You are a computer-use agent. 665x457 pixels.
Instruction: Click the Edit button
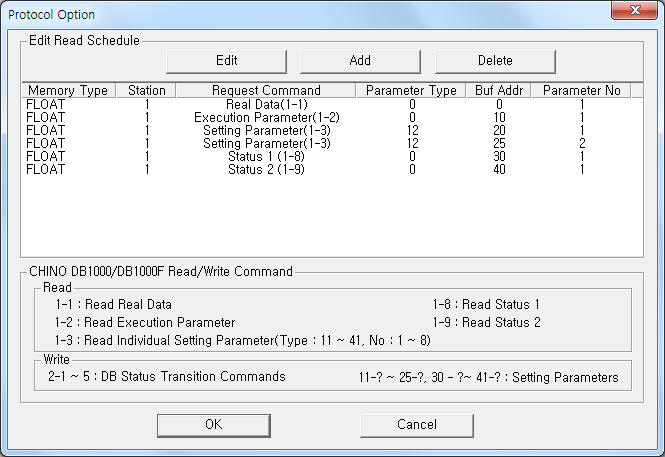pos(226,60)
